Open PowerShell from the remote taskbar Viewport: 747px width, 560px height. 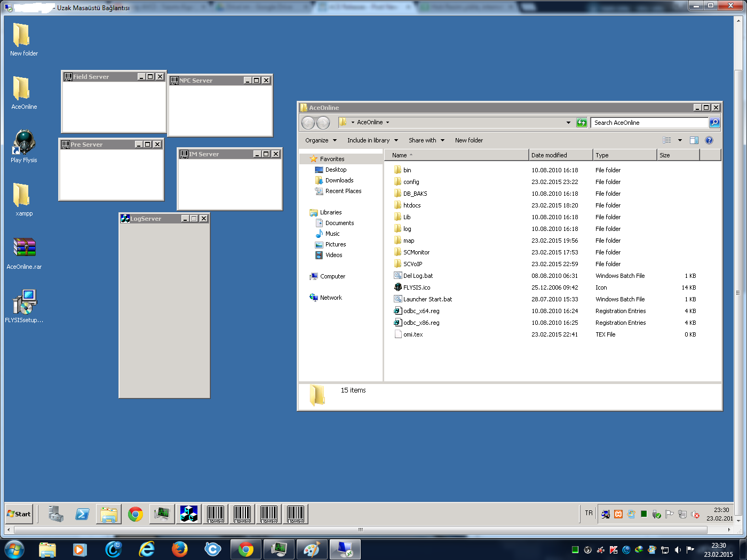(x=82, y=514)
